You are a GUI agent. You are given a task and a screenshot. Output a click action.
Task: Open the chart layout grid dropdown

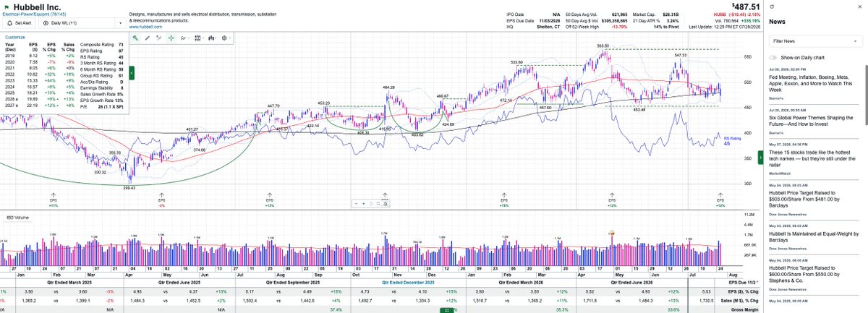(x=197, y=38)
